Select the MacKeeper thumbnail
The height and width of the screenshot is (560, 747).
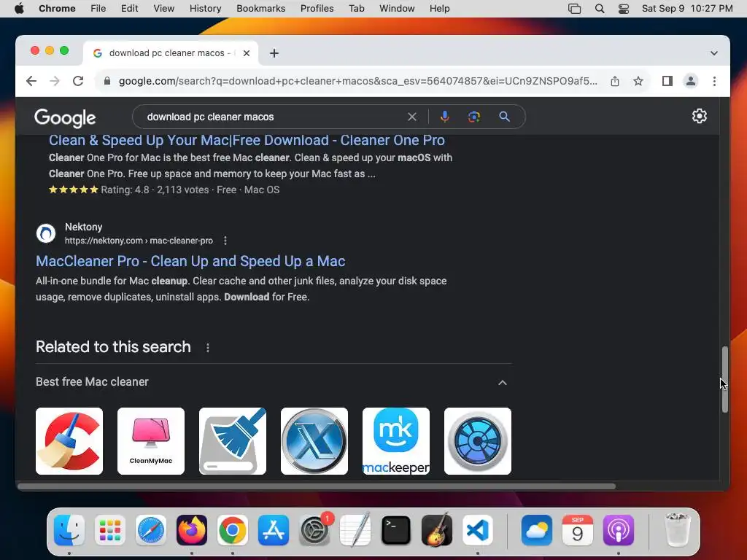click(x=396, y=441)
